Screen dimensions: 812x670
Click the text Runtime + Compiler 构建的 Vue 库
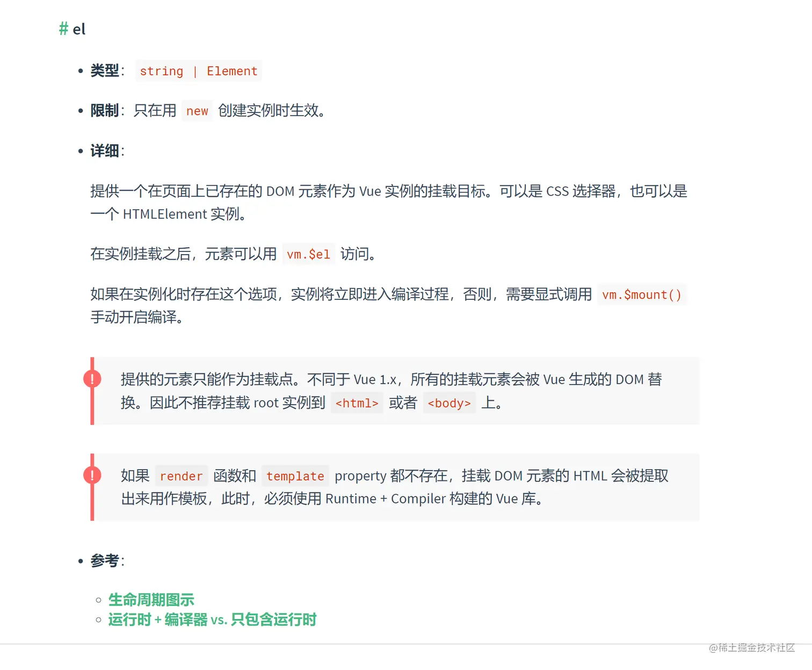click(430, 499)
